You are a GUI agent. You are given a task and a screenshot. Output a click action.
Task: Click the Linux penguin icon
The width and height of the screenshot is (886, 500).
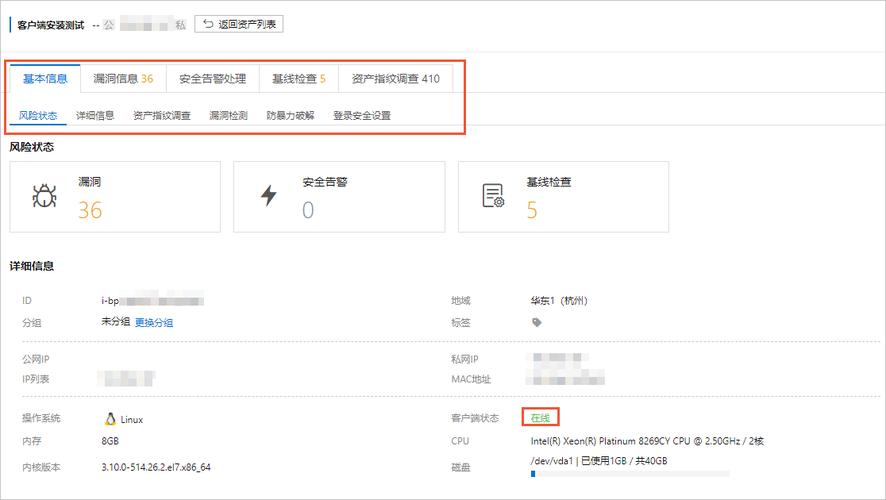110,419
